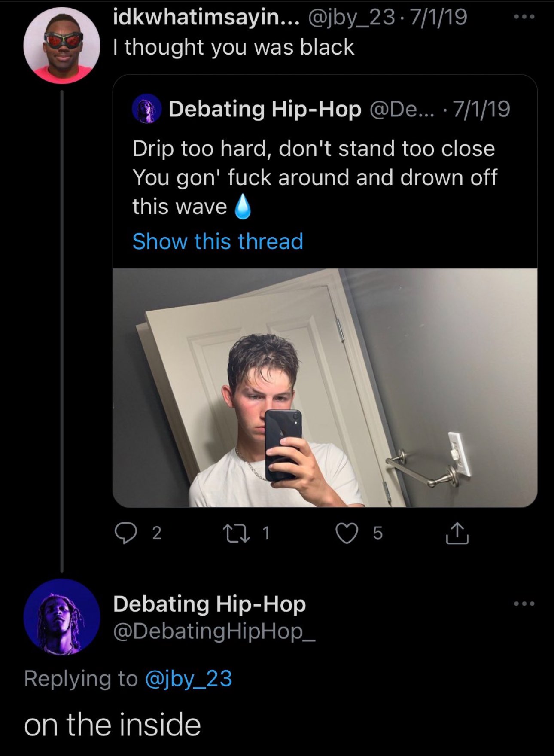Click the quoted "Drip too hard" tweet text
This screenshot has width=554, height=756.
(x=314, y=177)
